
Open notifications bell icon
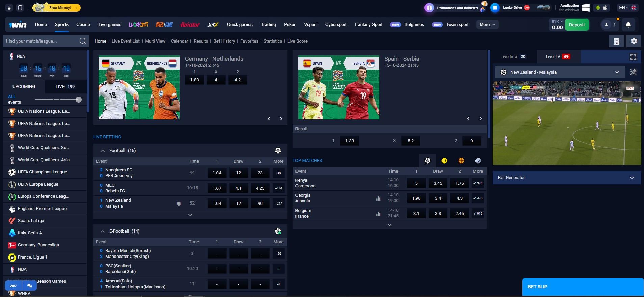(628, 25)
